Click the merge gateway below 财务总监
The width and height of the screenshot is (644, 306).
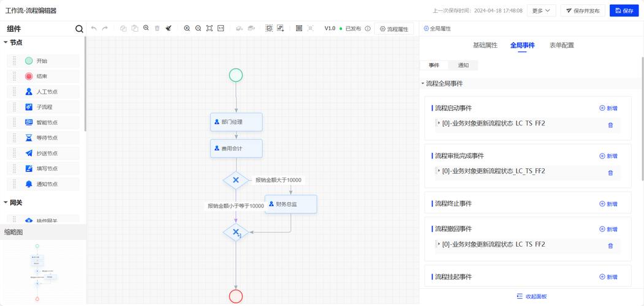(236, 233)
